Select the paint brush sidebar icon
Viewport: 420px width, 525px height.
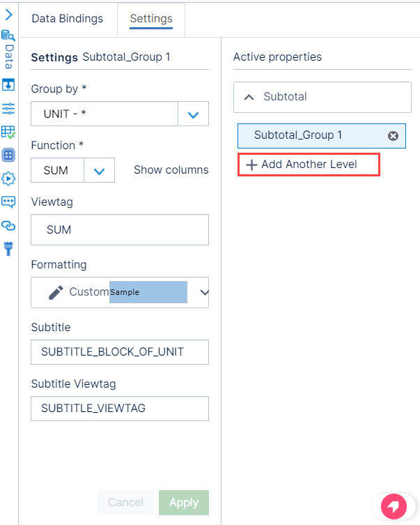[8, 249]
